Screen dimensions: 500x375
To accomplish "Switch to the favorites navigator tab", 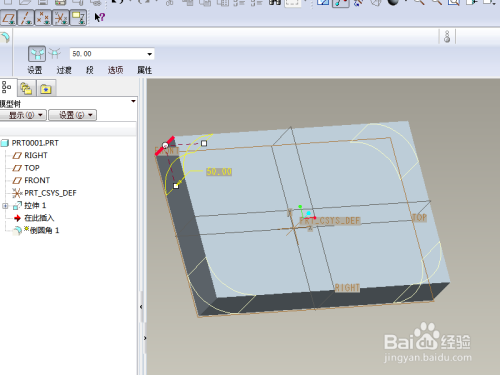I will 46,89.
